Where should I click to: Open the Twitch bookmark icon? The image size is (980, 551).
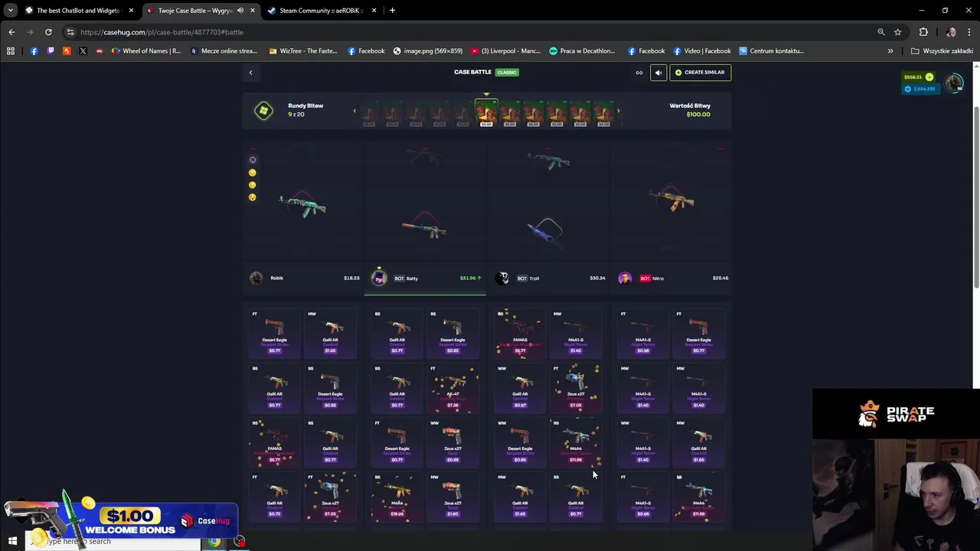(x=51, y=51)
